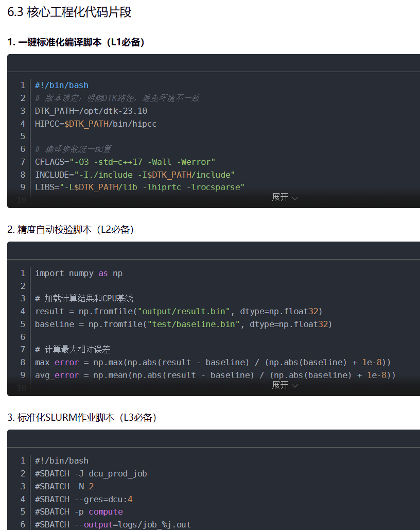Expand the numpy accuracy check code block

(x=285, y=385)
